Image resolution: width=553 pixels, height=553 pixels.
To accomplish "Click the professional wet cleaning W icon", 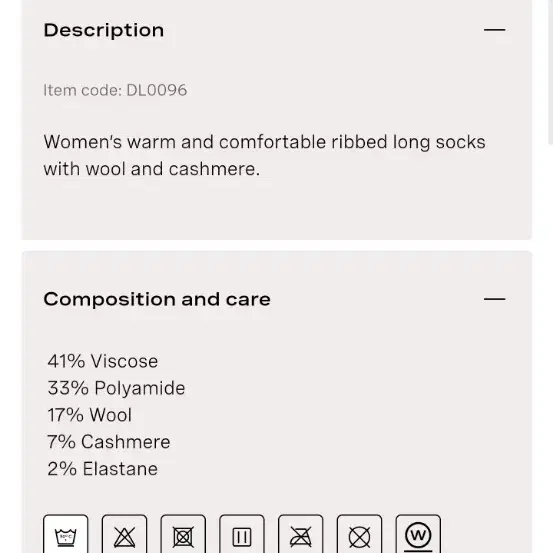I will [418, 534].
